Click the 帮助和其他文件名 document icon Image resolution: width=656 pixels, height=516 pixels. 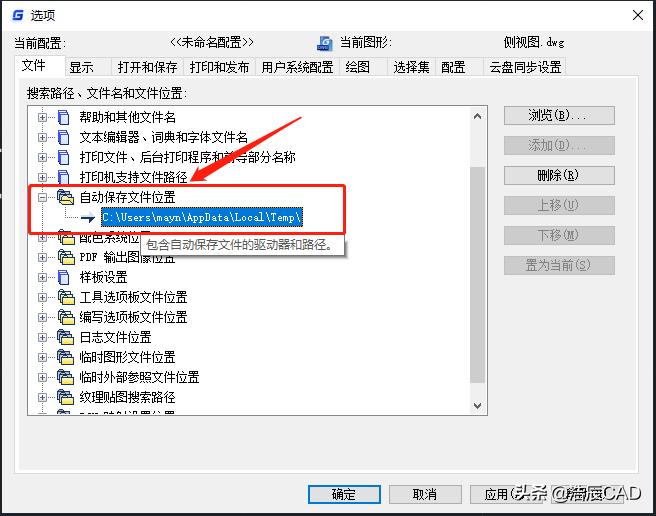point(64,118)
